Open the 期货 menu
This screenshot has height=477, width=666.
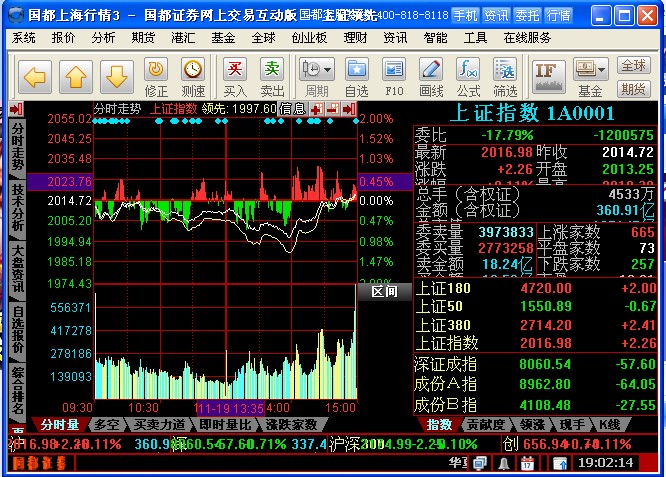coord(143,38)
